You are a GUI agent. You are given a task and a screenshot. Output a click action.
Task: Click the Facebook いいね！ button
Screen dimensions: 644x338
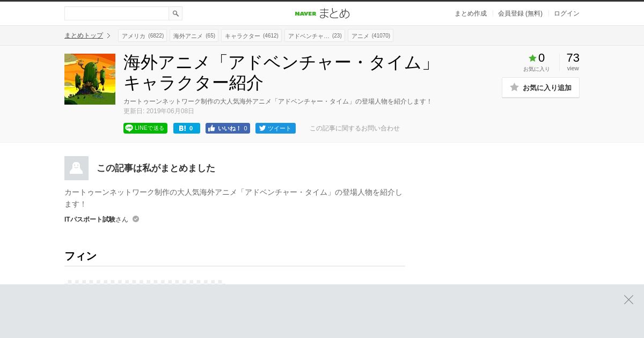228,128
